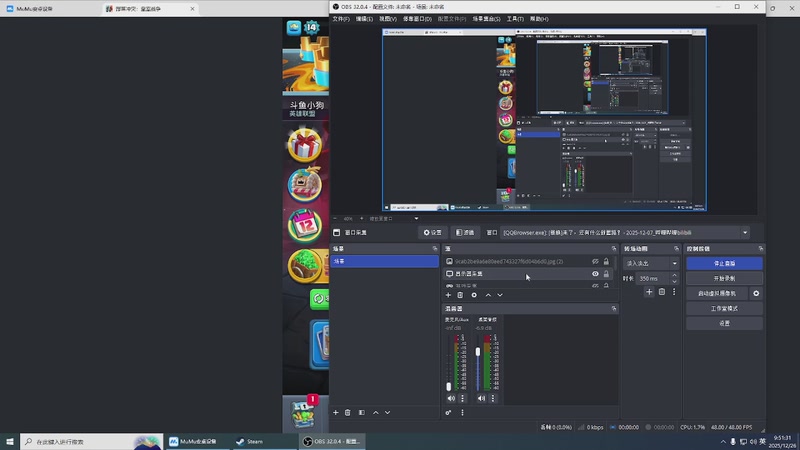
Task: Open the 帮助(H) menu in OBS
Action: pyautogui.click(x=539, y=19)
